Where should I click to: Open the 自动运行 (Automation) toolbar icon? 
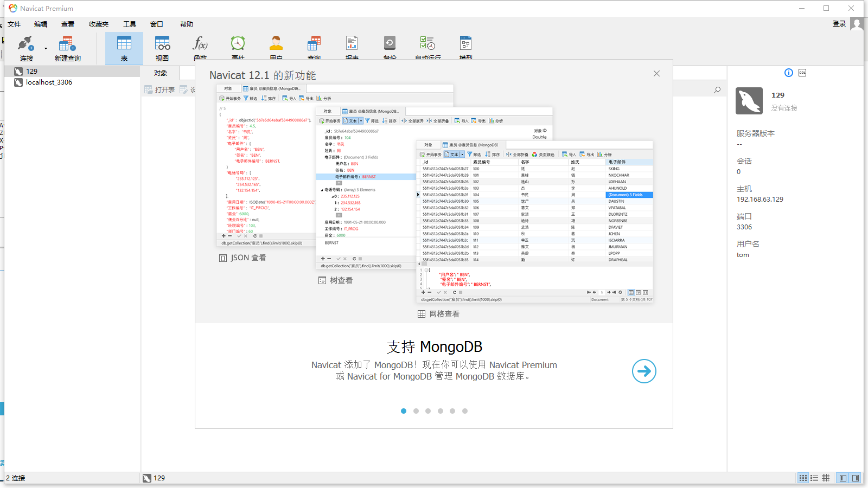tap(428, 48)
